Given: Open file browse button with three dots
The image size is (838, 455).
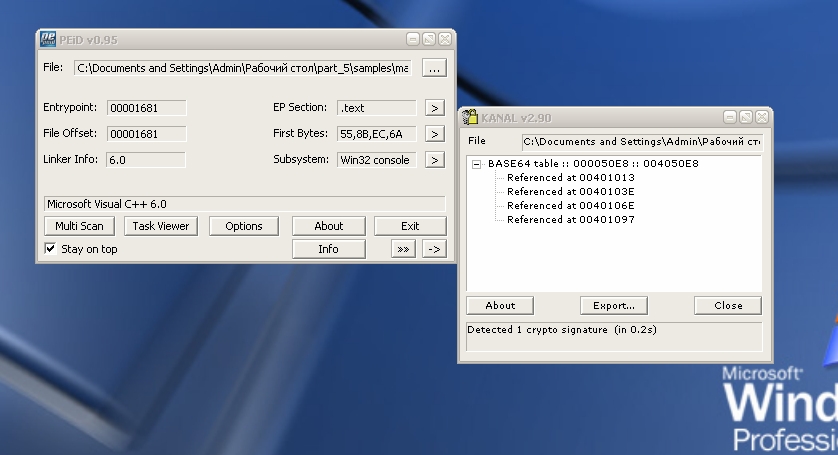Looking at the screenshot, I should (x=433, y=68).
